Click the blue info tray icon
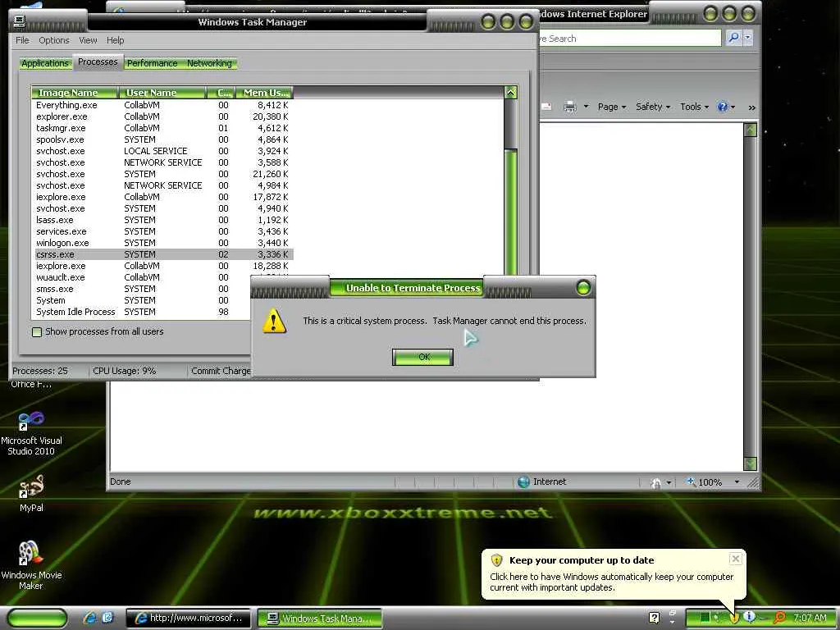Viewport: 840px width, 630px height. tap(750, 617)
